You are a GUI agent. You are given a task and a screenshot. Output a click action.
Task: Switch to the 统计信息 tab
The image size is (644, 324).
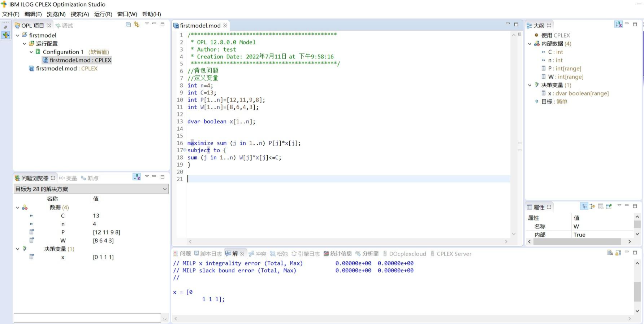[x=337, y=254]
